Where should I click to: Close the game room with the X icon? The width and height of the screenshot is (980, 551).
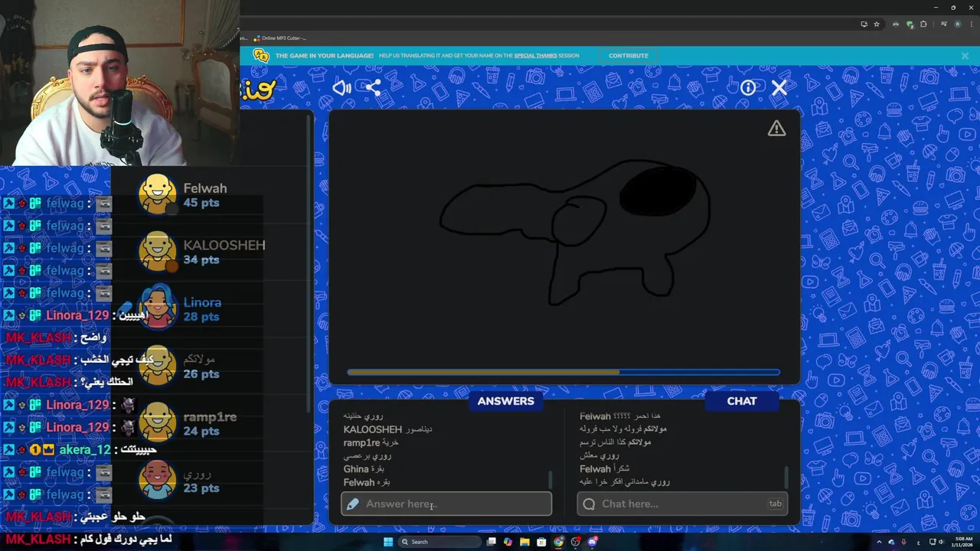[x=779, y=88]
